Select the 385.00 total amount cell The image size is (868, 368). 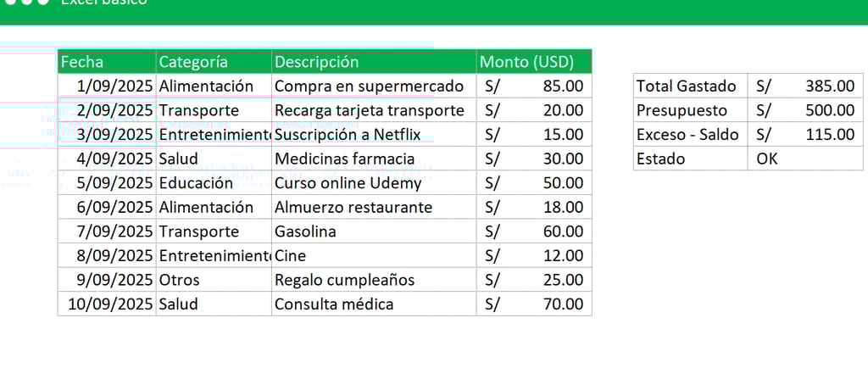click(x=805, y=86)
